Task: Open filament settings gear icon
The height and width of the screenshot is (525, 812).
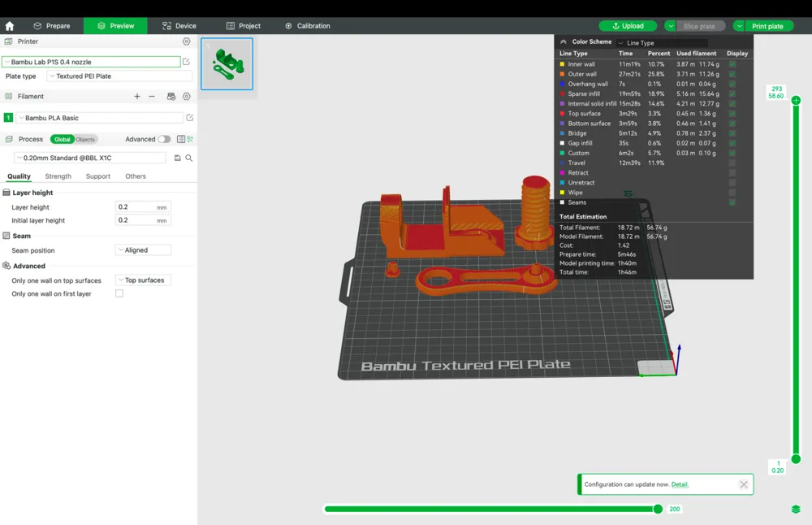Action: point(187,97)
